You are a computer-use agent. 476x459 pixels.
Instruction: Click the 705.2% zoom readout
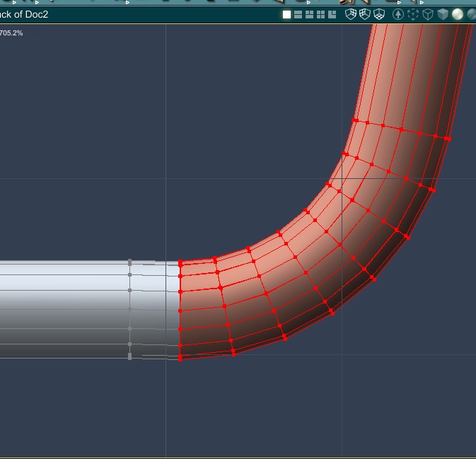pyautogui.click(x=11, y=33)
